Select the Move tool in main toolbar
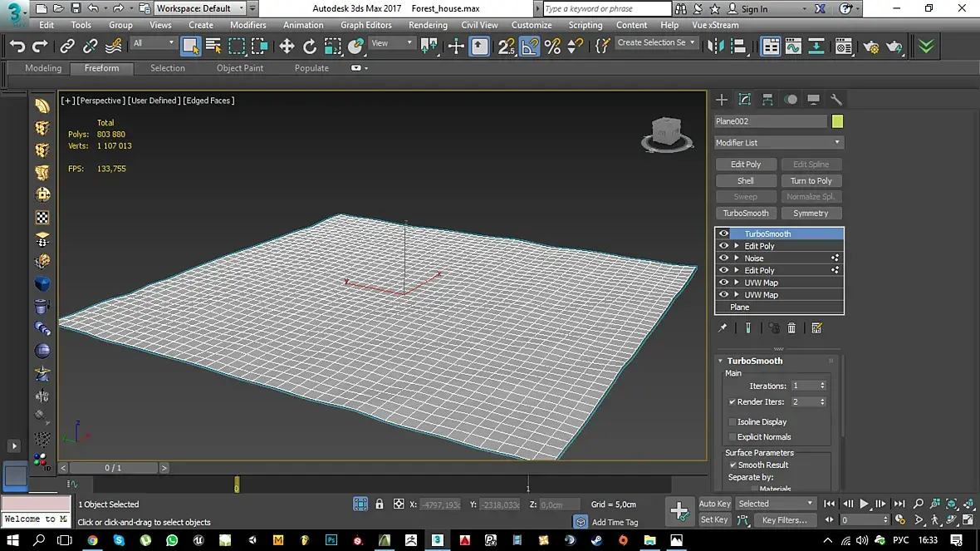 tap(287, 47)
